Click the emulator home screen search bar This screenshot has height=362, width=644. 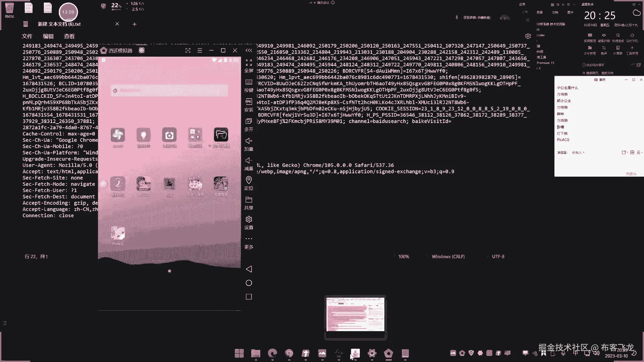169,90
